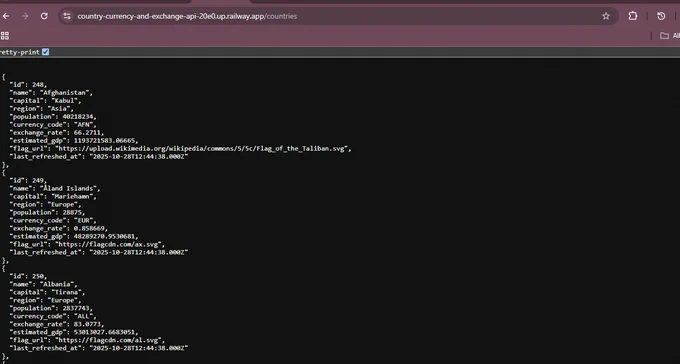This screenshot has width=680, height=364.
Task: Select exchange rate 83.0773
Action: (87, 324)
